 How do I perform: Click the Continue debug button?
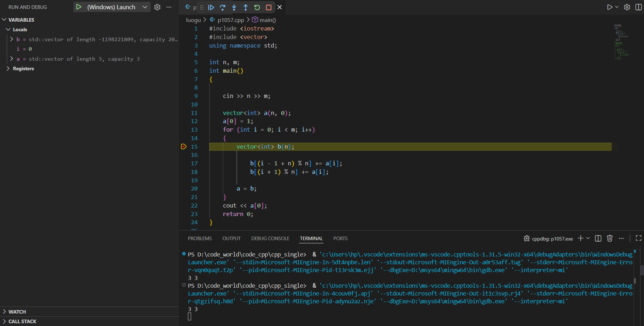[x=211, y=7]
